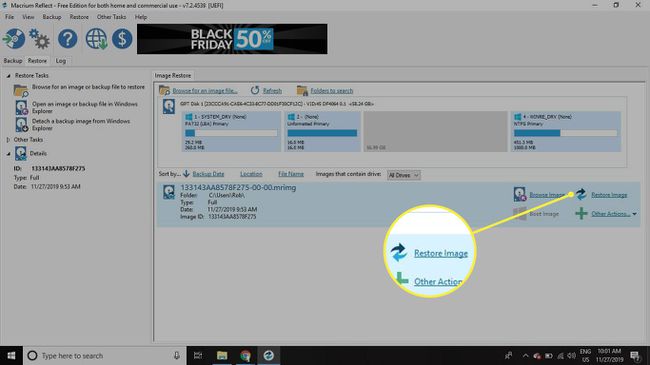Click the Refresh link
Viewport: 650px width, 365px height.
tap(272, 90)
